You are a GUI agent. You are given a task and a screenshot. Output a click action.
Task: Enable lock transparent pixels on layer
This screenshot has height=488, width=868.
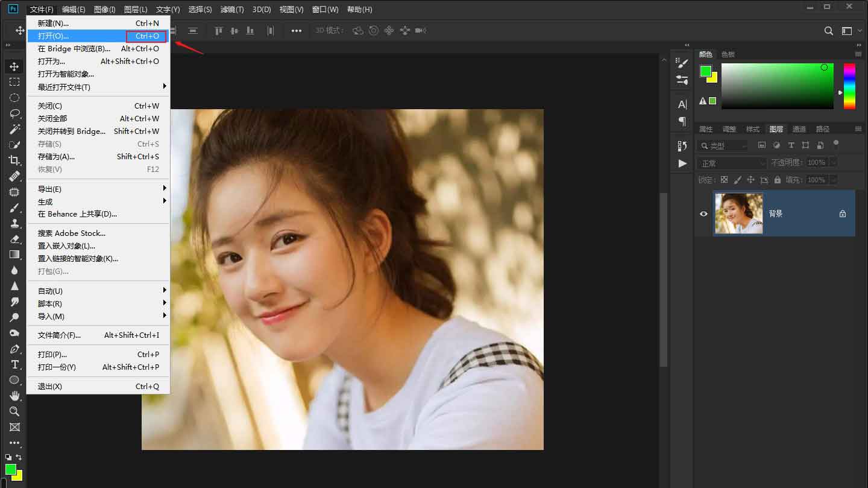pos(724,180)
